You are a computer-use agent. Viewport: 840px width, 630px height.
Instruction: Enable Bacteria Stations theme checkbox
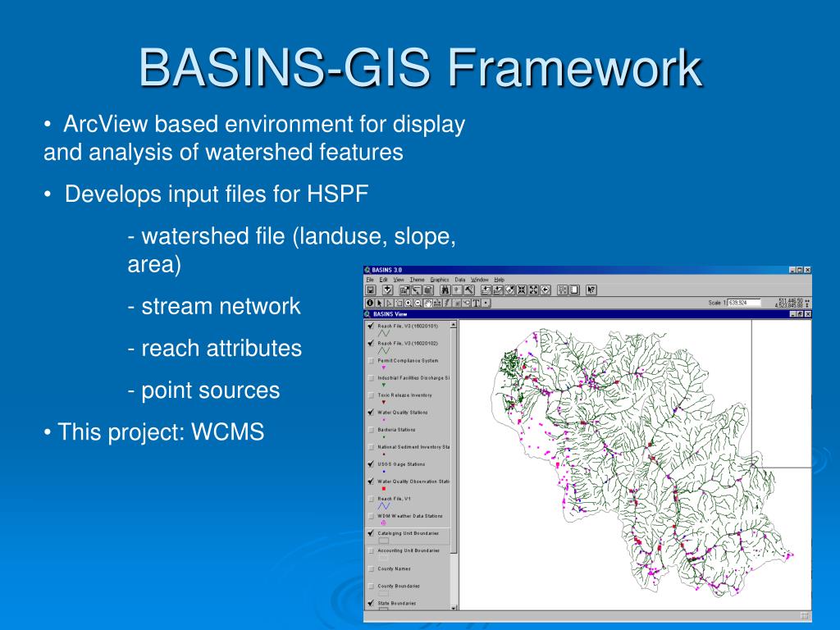tap(371, 429)
